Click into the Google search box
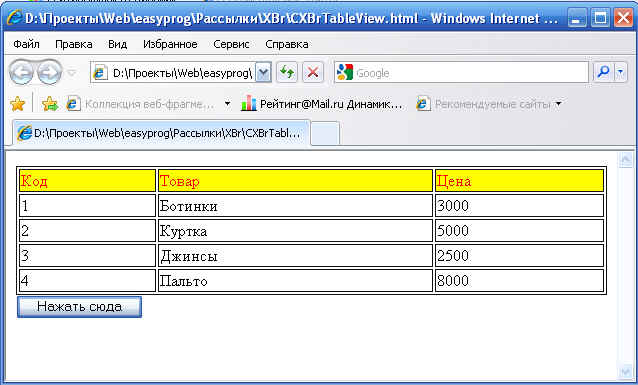Viewport: 638px width, 385px height. pos(461,73)
